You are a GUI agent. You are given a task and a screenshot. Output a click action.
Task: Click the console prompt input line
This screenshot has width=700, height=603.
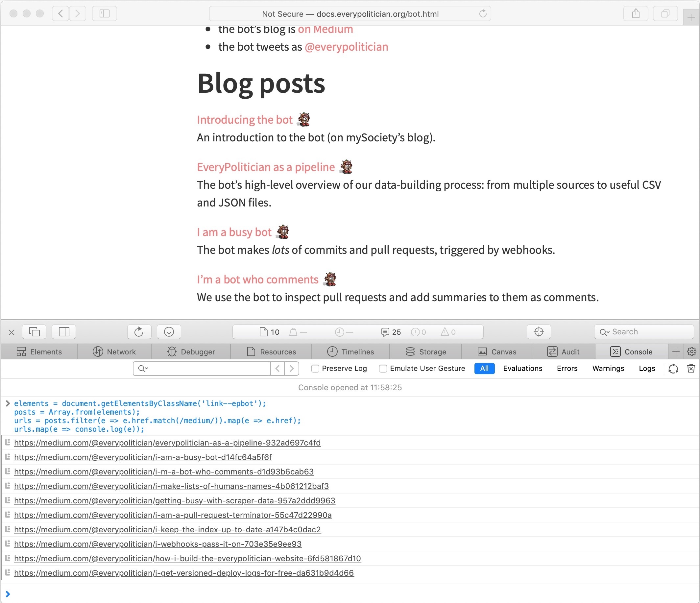point(350,594)
